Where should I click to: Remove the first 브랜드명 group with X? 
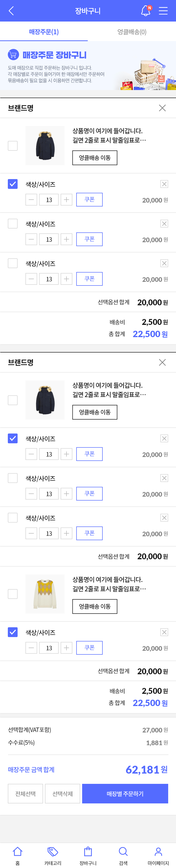pos(162,108)
